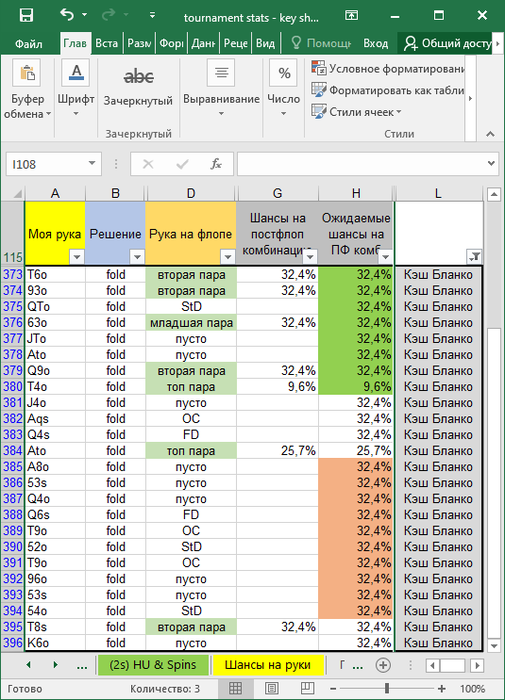Switch to the Вид ribbon tab
505x700 pixels.
(265, 43)
